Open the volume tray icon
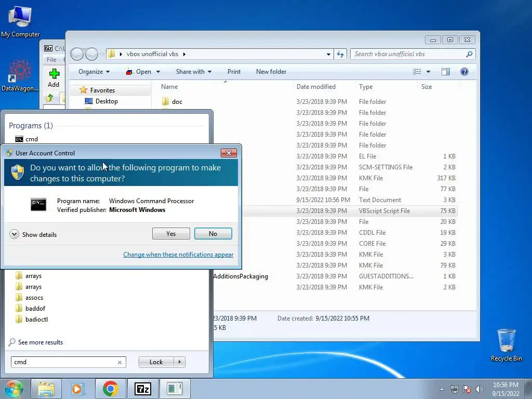 [x=480, y=389]
